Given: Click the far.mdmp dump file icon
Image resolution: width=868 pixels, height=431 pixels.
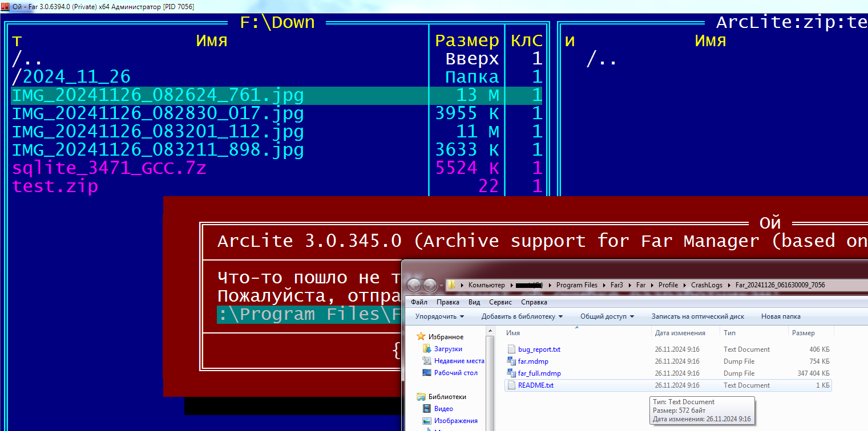Looking at the screenshot, I should point(511,361).
